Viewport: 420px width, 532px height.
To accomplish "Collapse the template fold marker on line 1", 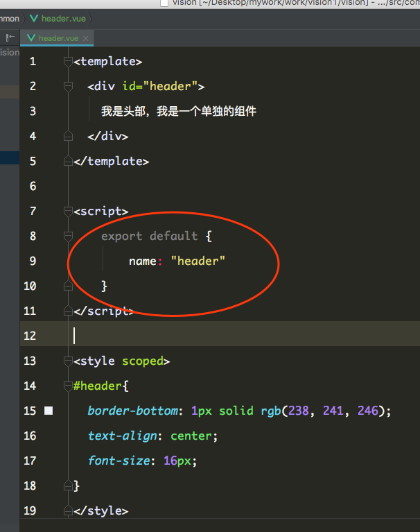I will point(68,62).
